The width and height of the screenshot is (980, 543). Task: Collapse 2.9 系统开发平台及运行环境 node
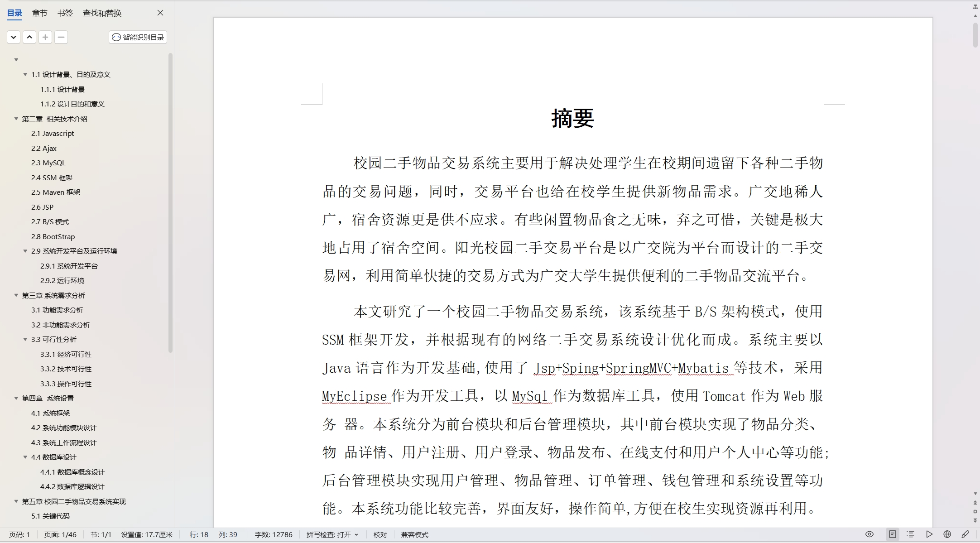click(25, 251)
